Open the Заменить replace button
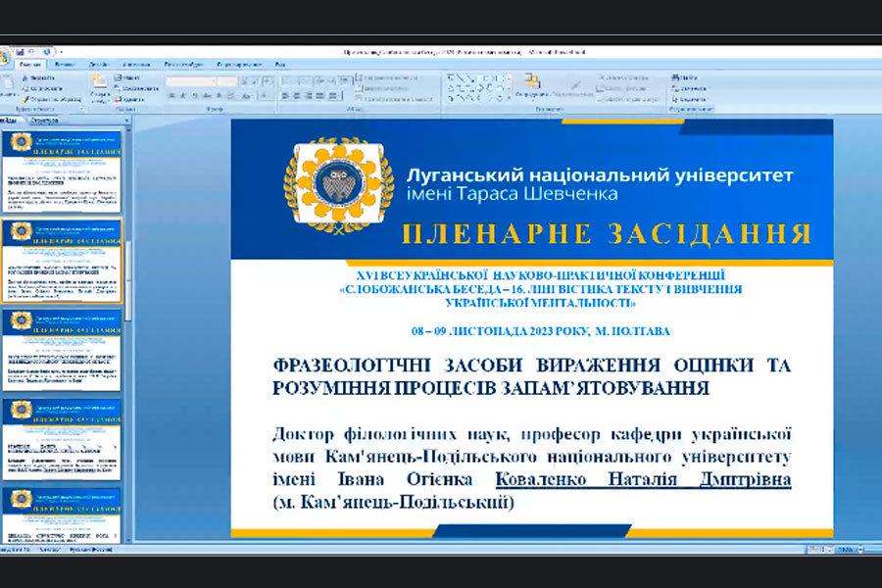Image resolution: width=882 pixels, height=588 pixels. click(689, 88)
